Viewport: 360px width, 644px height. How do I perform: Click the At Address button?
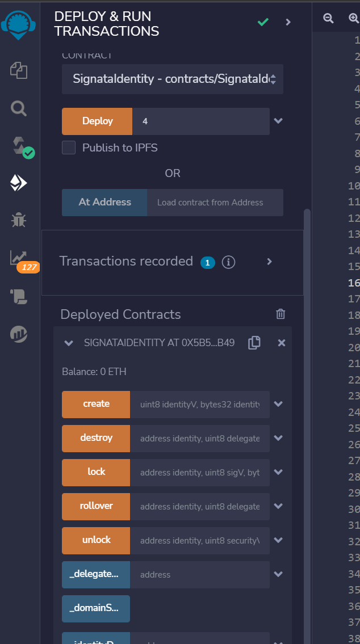tap(104, 203)
